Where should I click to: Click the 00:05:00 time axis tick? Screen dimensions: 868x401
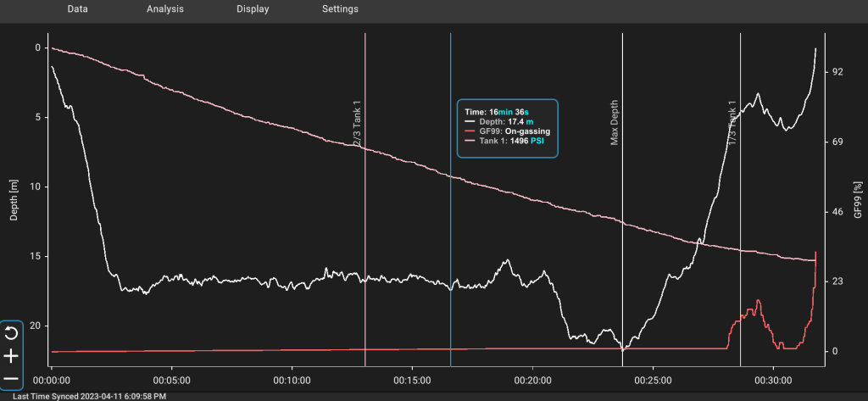(171, 381)
